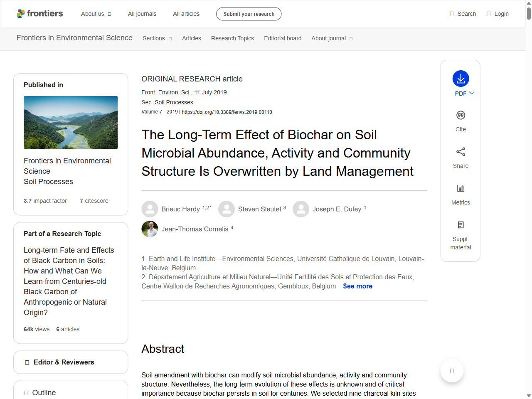The image size is (532, 399).
Task: Expand the Editor & Reviewers section
Action: click(x=70, y=362)
